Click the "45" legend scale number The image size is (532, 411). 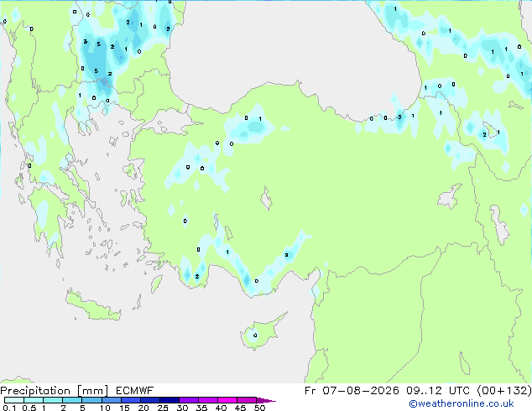click(240, 408)
